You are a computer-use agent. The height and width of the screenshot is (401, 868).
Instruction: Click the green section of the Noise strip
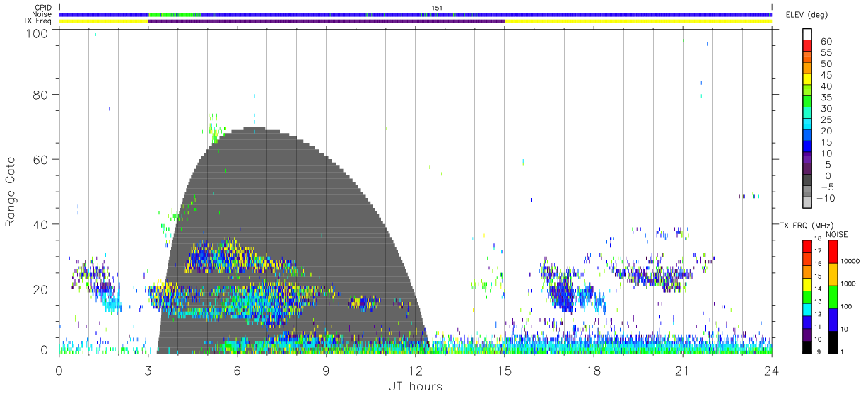point(174,14)
